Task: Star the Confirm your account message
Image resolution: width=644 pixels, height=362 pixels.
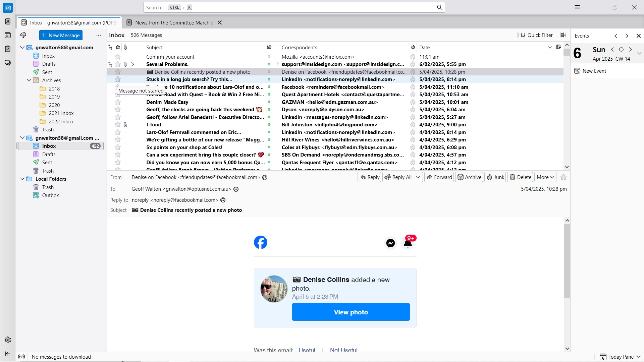Action: (x=118, y=57)
